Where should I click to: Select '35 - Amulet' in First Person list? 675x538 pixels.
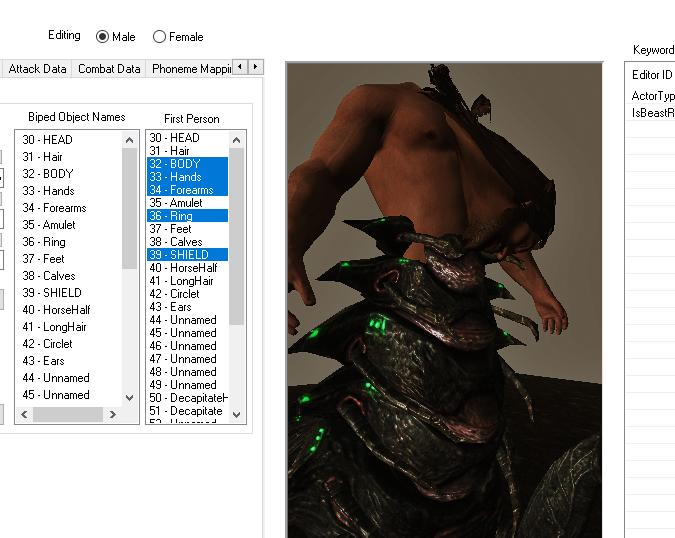click(x=188, y=203)
